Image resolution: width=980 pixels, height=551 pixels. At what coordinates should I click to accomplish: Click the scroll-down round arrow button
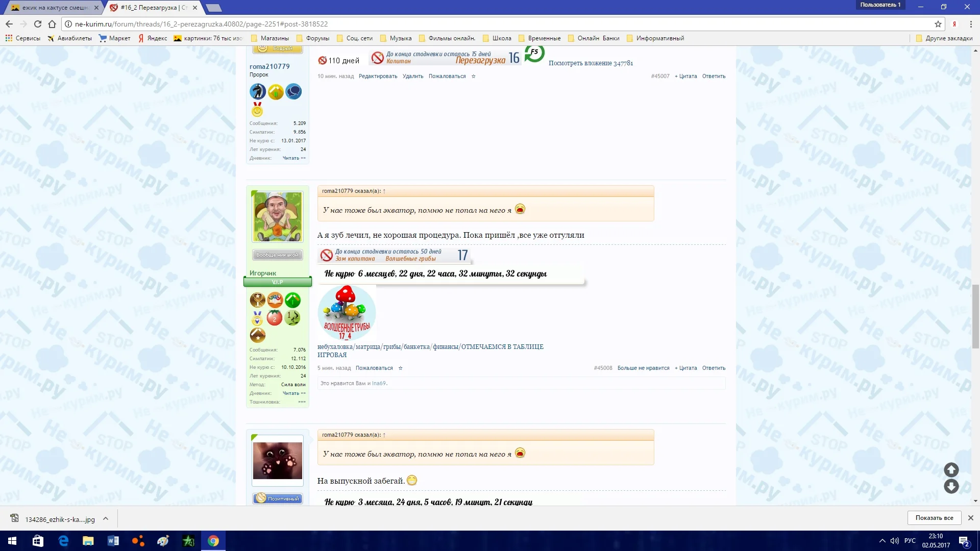951,486
